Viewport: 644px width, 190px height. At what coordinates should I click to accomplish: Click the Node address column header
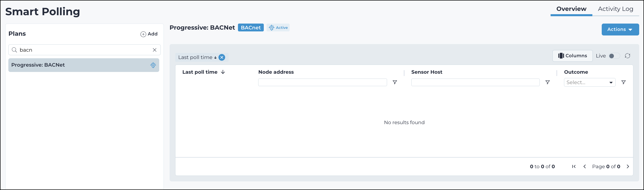276,72
